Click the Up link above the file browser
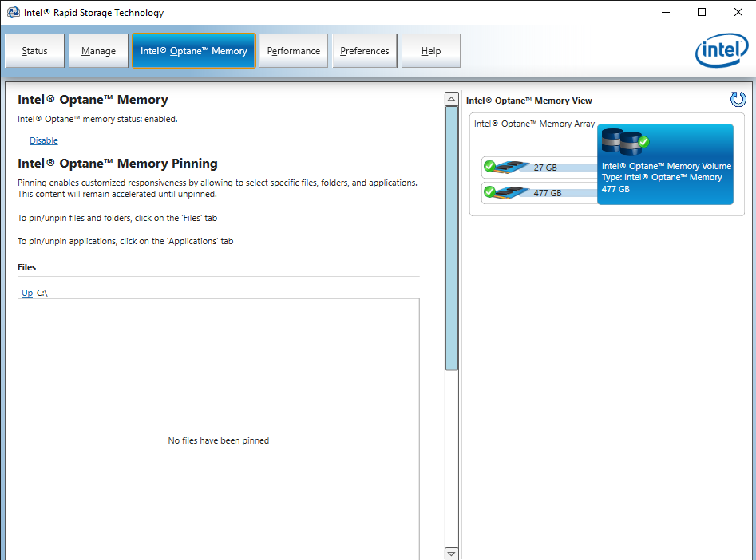 pos(26,293)
